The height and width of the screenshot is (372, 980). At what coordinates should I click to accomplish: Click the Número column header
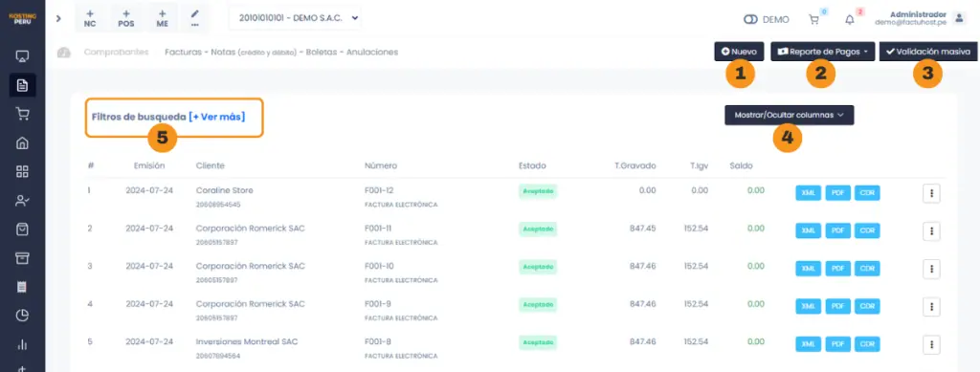[x=380, y=165]
